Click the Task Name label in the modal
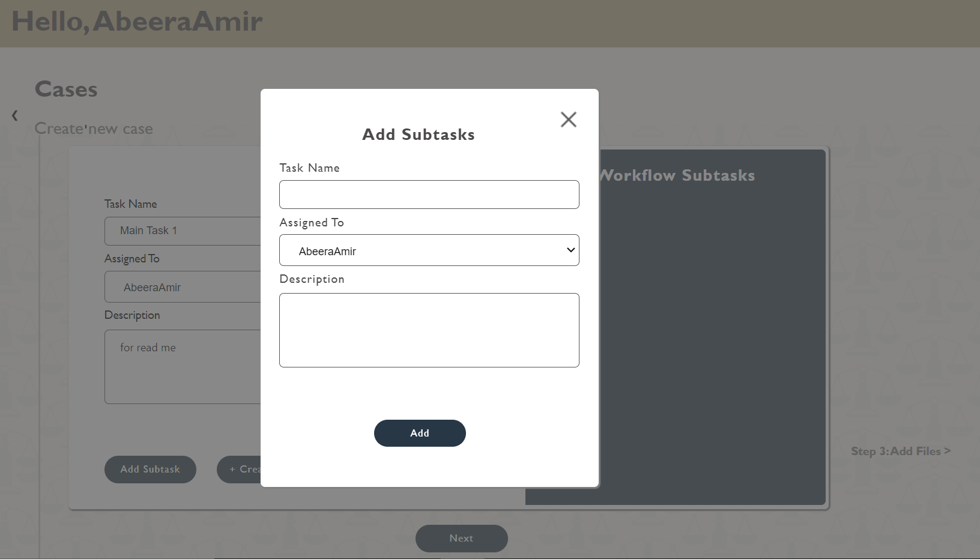The height and width of the screenshot is (559, 980). (x=309, y=168)
